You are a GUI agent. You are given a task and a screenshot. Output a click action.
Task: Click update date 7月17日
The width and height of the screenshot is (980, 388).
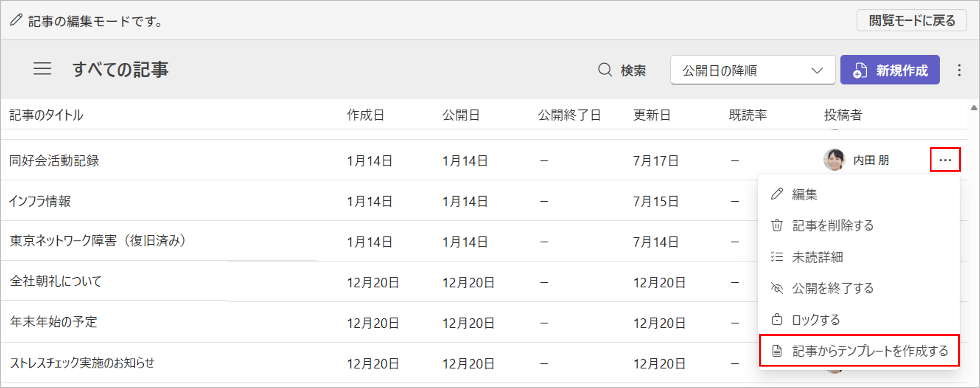click(656, 161)
